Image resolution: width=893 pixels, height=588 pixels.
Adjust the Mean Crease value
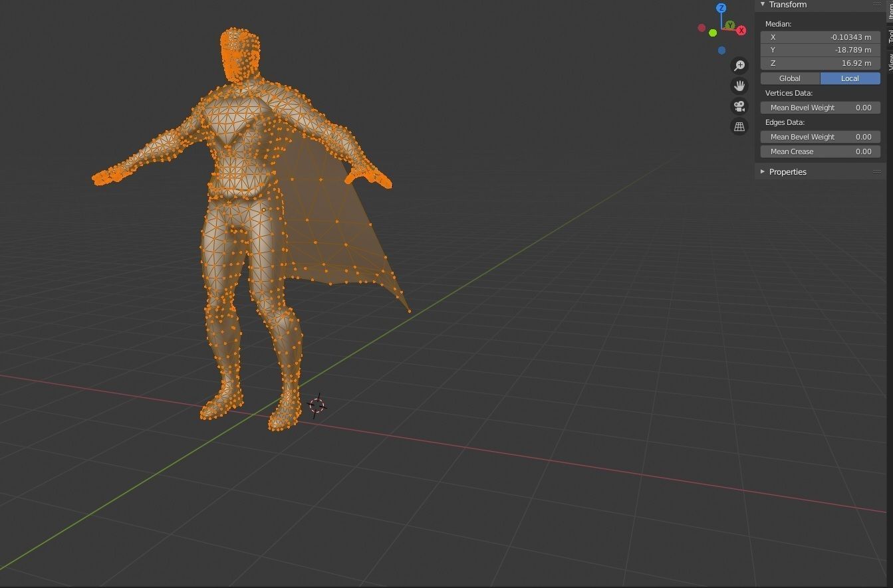point(821,151)
